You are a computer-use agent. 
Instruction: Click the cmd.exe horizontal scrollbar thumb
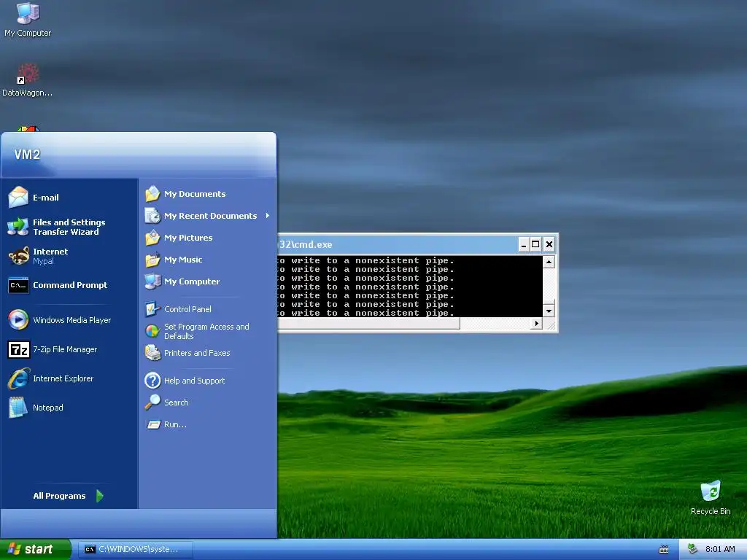368,323
